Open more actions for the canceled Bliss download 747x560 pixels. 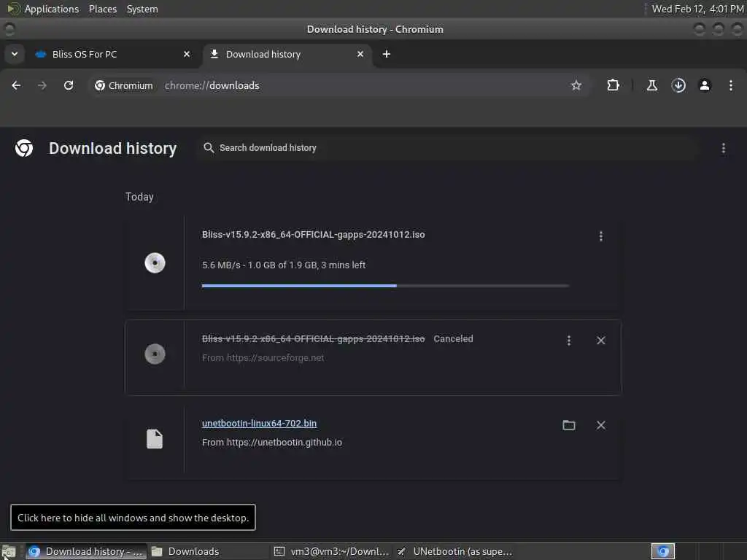[x=569, y=341]
